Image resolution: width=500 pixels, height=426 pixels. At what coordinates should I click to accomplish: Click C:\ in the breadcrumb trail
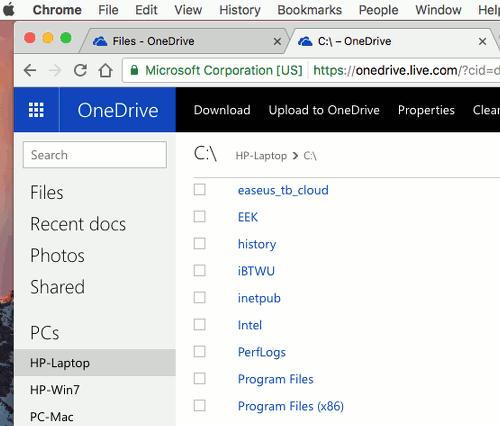(x=310, y=156)
